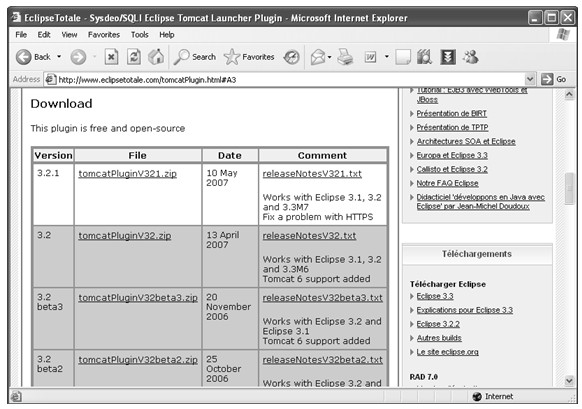The width and height of the screenshot is (582, 409).
Task: Open the File menu
Action: pyautogui.click(x=21, y=35)
